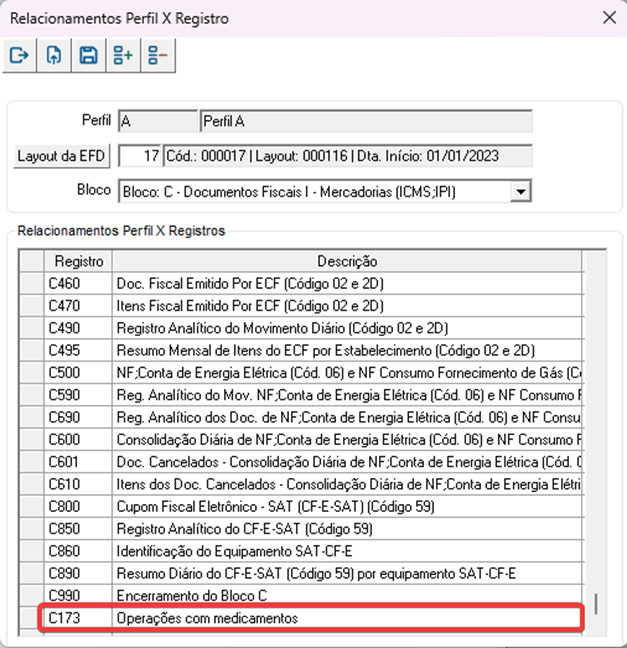Select the C600 registro cell
Image resolution: width=627 pixels, height=648 pixels.
(x=78, y=440)
